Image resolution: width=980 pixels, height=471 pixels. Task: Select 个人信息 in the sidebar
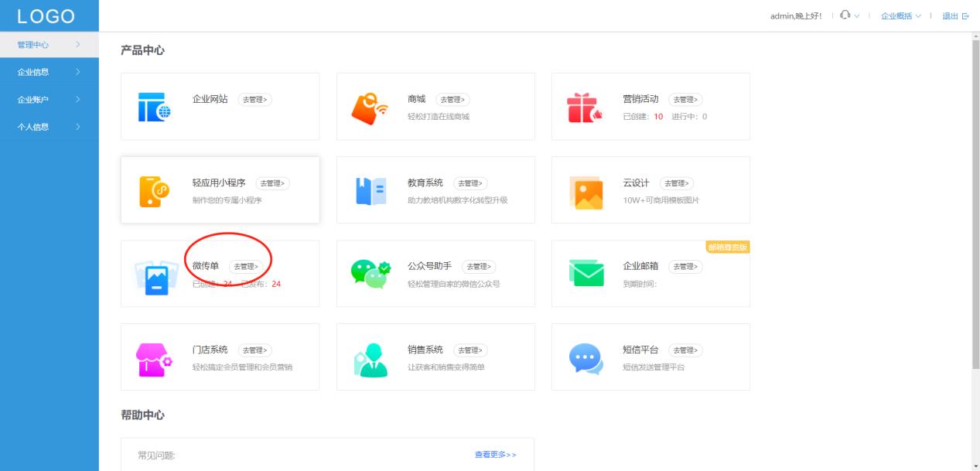click(x=35, y=126)
